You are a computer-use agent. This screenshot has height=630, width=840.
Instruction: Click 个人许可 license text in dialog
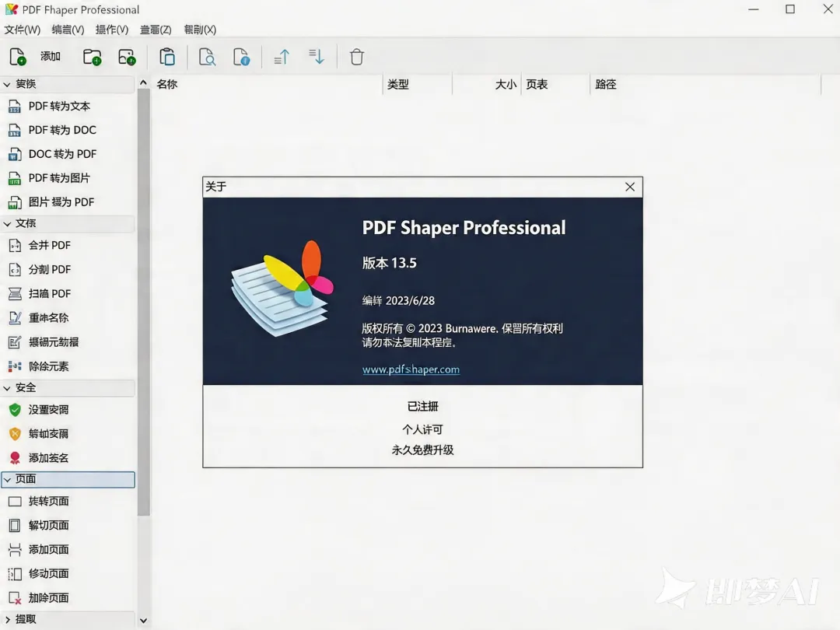pyautogui.click(x=422, y=429)
